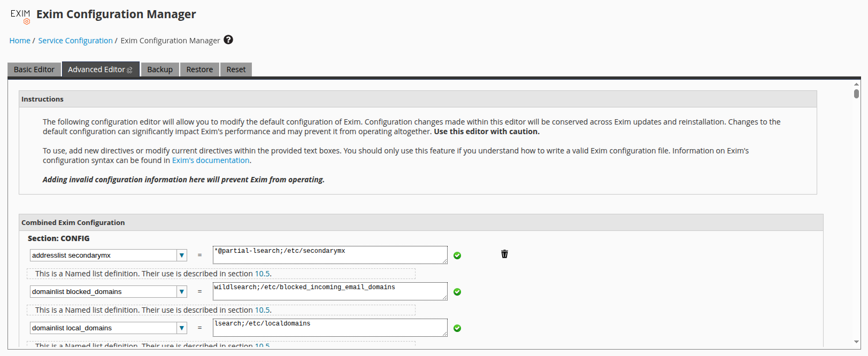Go to Home breadcrumb link
The height and width of the screenshot is (356, 868).
[20, 41]
